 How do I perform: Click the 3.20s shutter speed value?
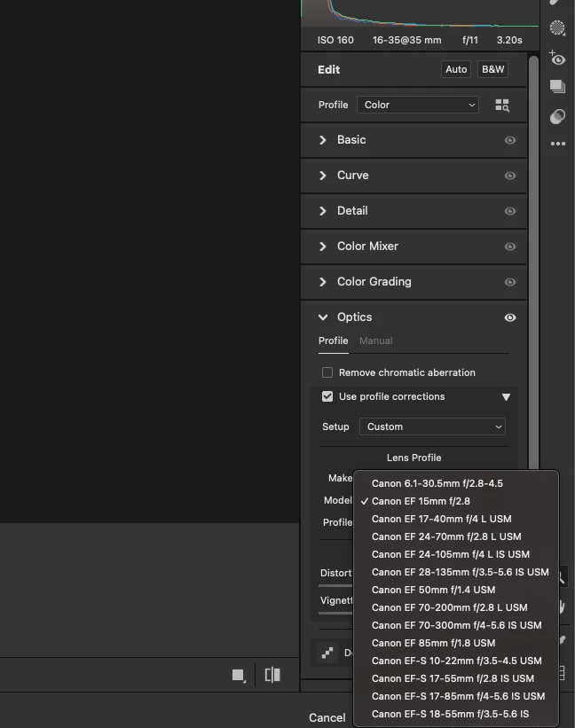[x=509, y=41]
